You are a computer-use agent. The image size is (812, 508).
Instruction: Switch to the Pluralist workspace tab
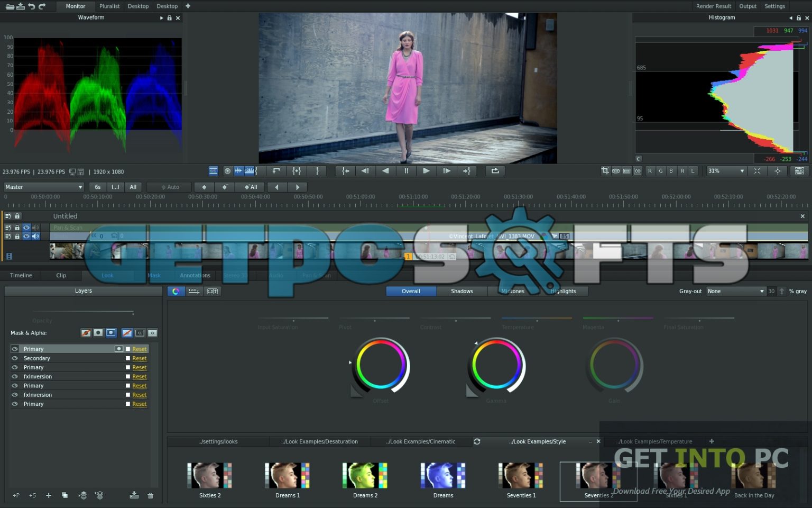109,6
